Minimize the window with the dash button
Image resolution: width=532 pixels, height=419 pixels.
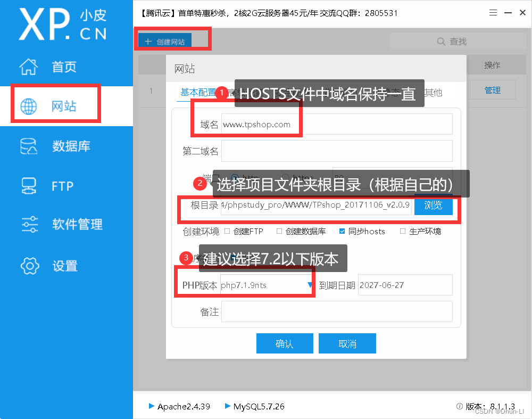tap(508, 13)
